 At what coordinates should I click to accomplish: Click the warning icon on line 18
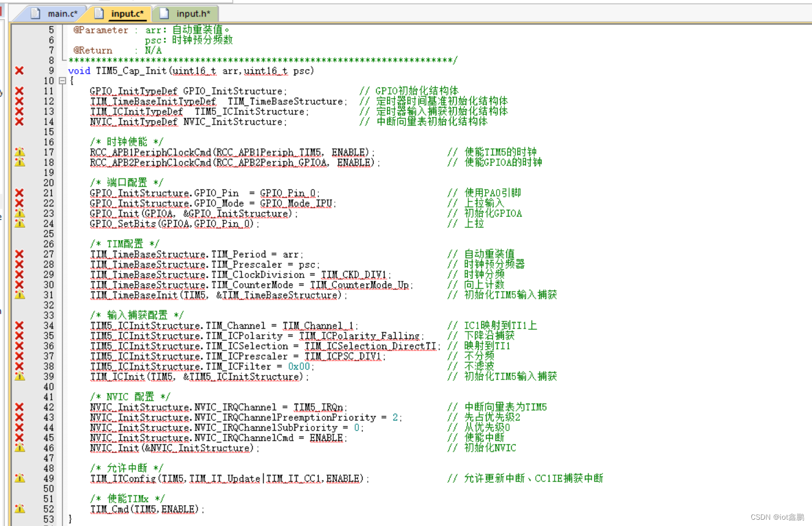click(19, 163)
